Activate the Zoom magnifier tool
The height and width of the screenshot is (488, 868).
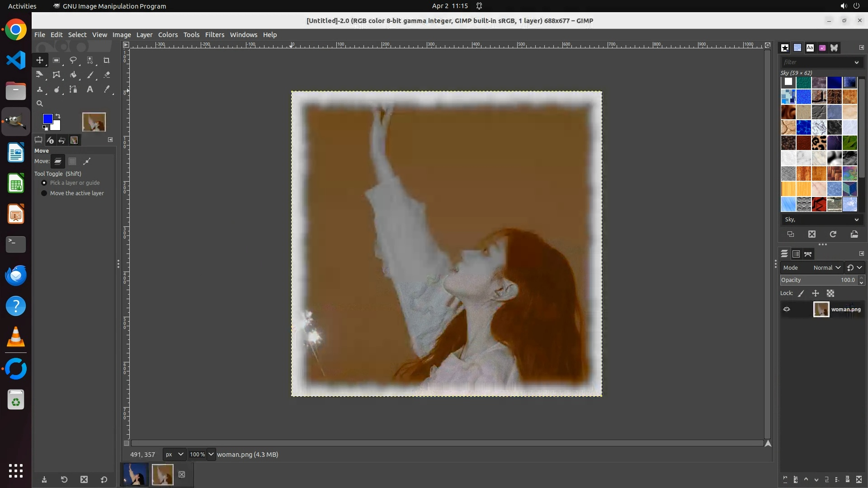pos(40,103)
